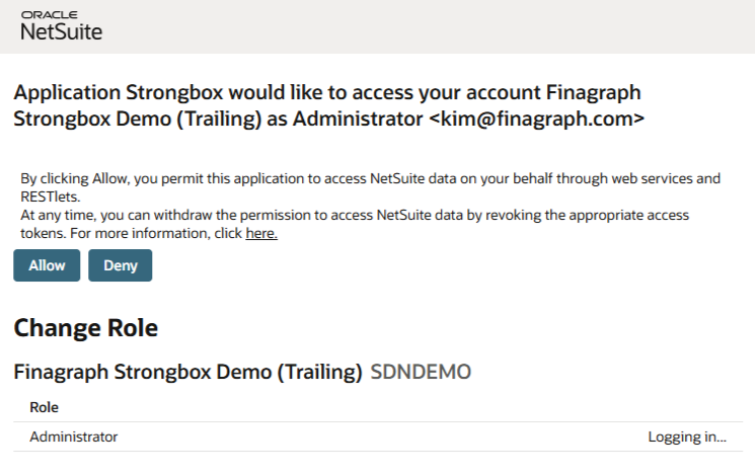
Task: Click the Change Role heading
Action: [x=85, y=328]
